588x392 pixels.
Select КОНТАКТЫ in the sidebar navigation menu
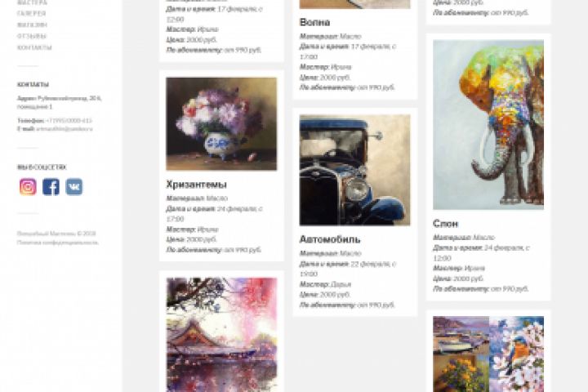(x=34, y=47)
